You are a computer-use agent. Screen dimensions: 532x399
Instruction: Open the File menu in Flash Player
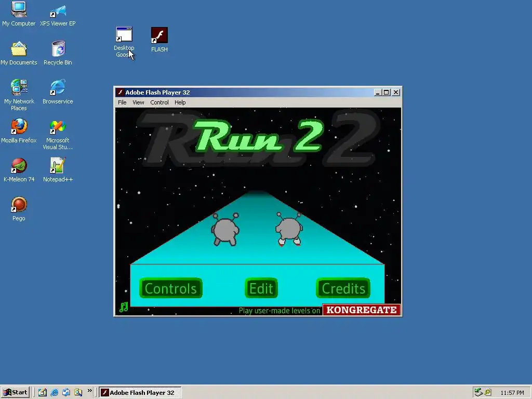[x=122, y=102]
